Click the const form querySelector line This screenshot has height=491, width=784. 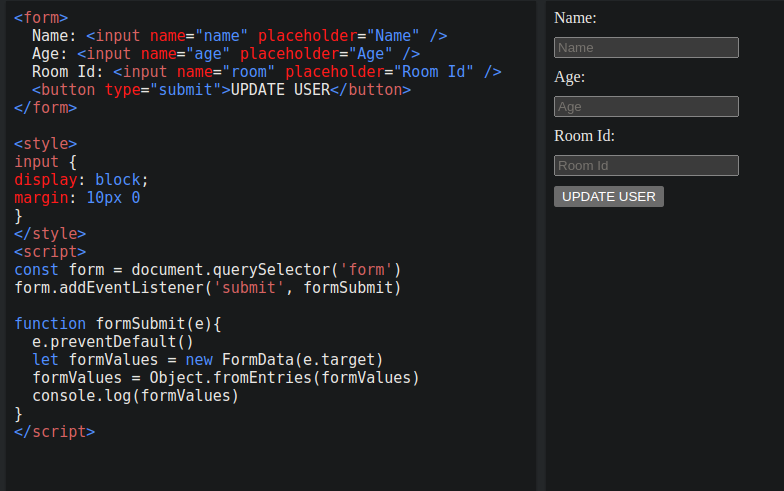208,270
